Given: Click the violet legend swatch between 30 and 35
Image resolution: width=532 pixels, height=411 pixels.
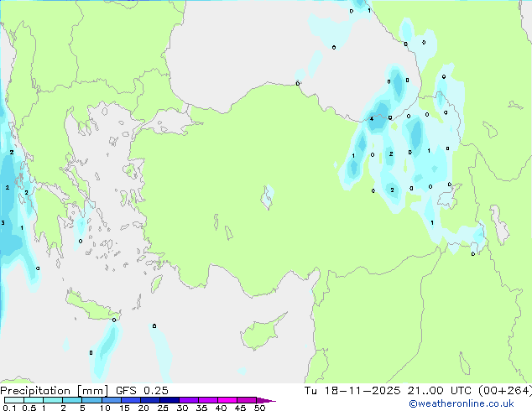Looking at the screenshot, I should pyautogui.click(x=189, y=400).
